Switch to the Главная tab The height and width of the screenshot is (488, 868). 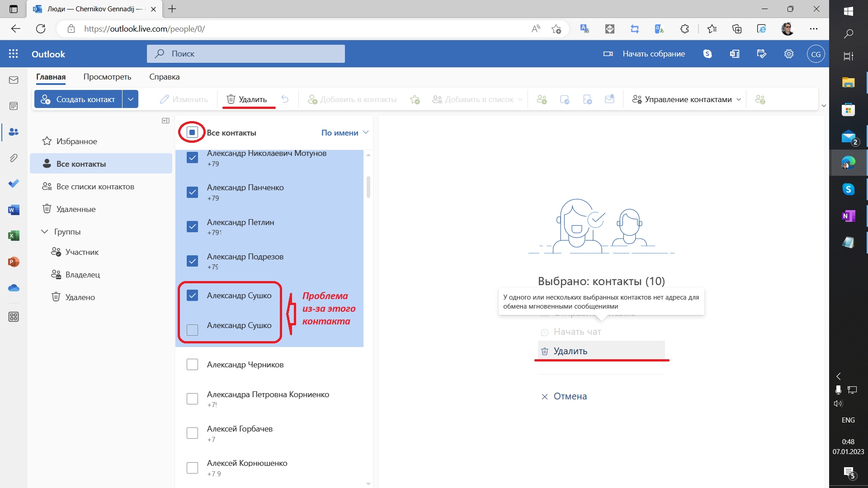(x=51, y=77)
